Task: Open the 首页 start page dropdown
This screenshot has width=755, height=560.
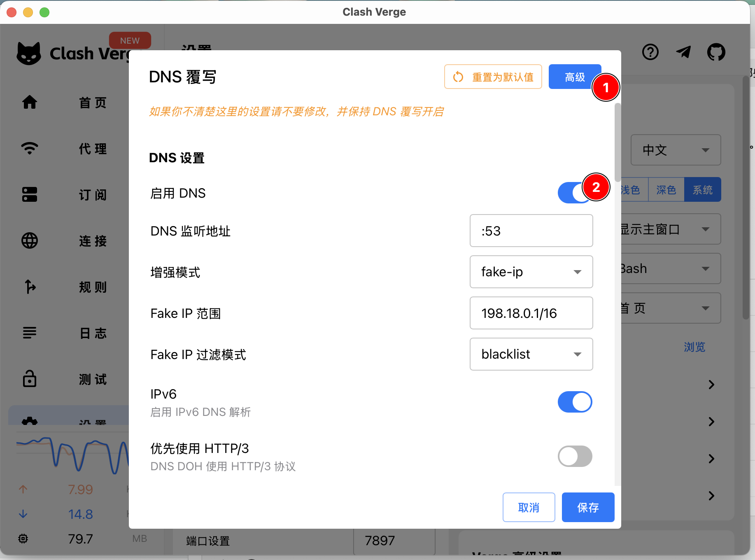Action: click(x=671, y=308)
